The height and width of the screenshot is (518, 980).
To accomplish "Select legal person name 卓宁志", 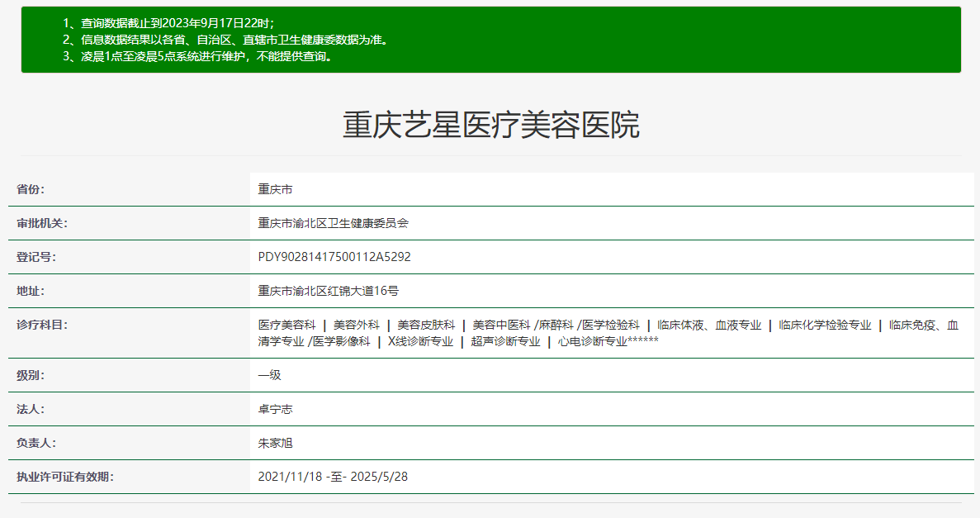I will [x=275, y=409].
